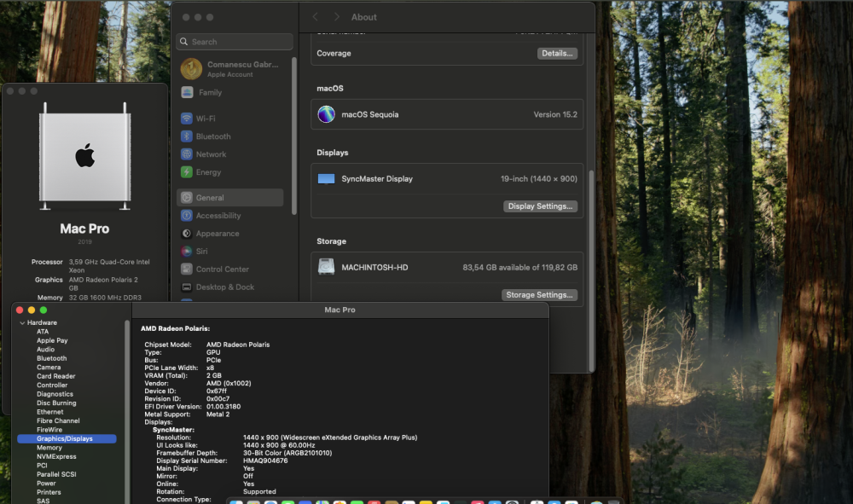Select Graphics/Displays in hardware tree
853x504 pixels.
point(67,438)
